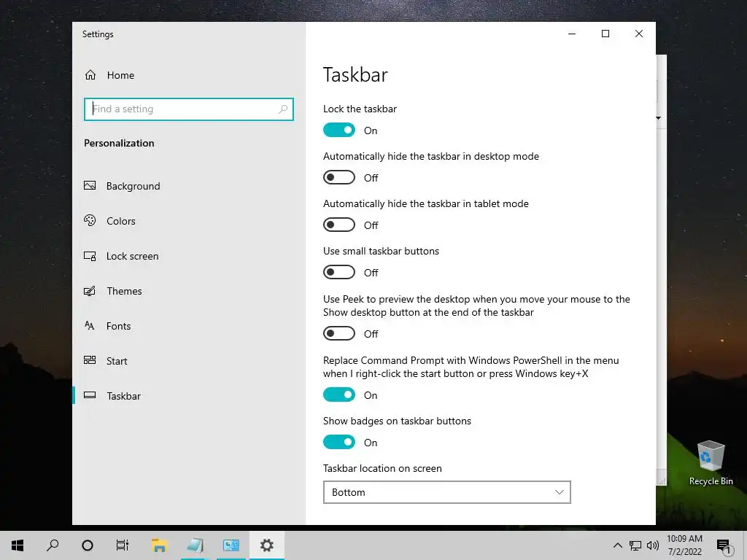Open Action Center notifications icon
Viewport: 747px width, 560px height.
tap(724, 545)
